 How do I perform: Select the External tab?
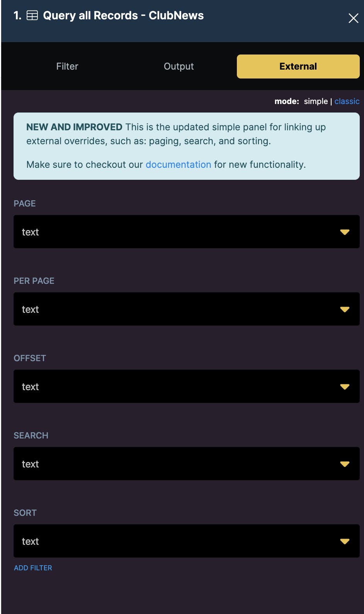pyautogui.click(x=298, y=67)
